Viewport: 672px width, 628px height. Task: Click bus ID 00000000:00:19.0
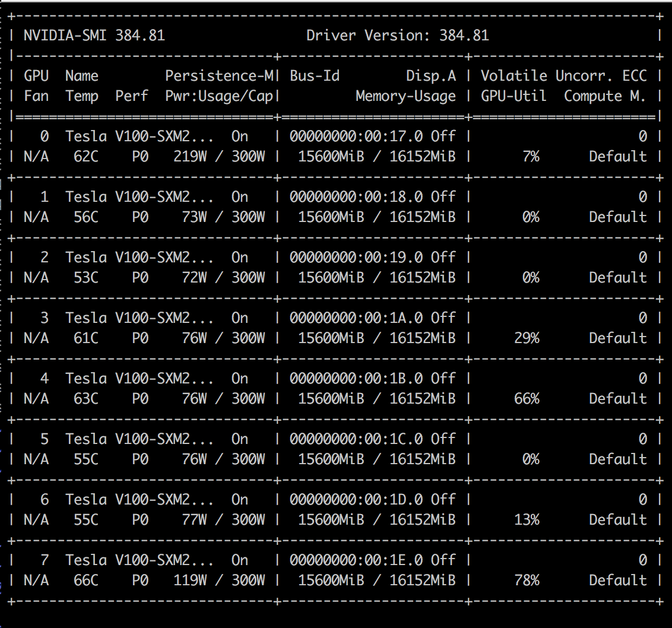(356, 257)
